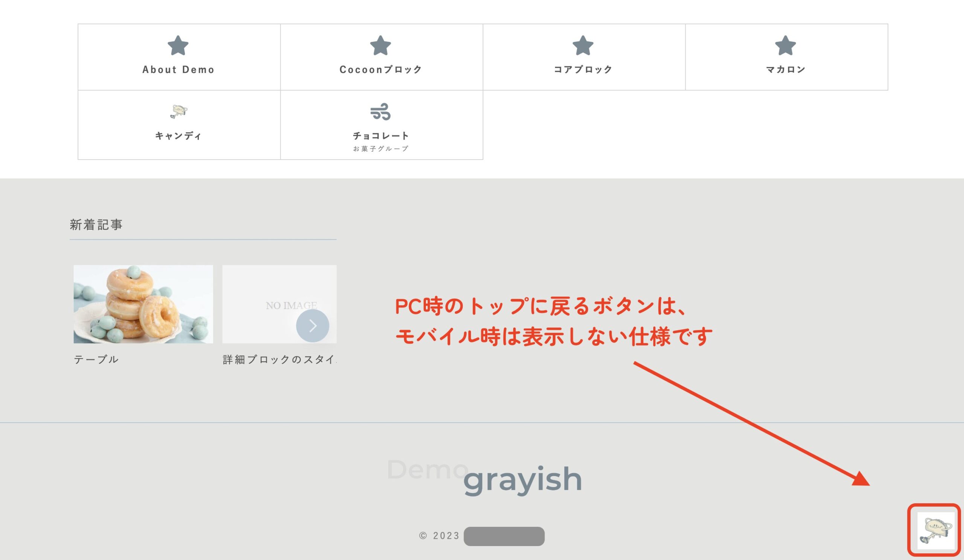The image size is (964, 560).
Task: Select the コアブロック menu entry
Action: (x=584, y=69)
